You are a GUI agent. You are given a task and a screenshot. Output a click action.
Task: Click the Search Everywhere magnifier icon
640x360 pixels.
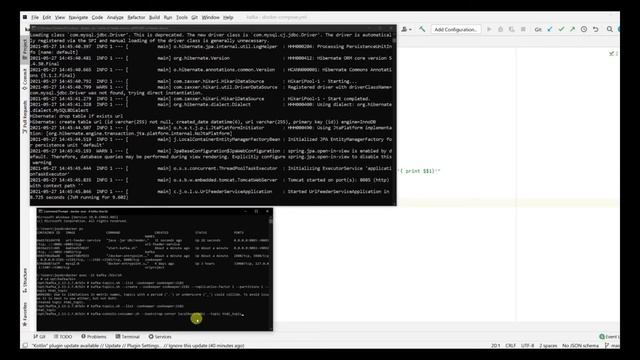click(610, 29)
